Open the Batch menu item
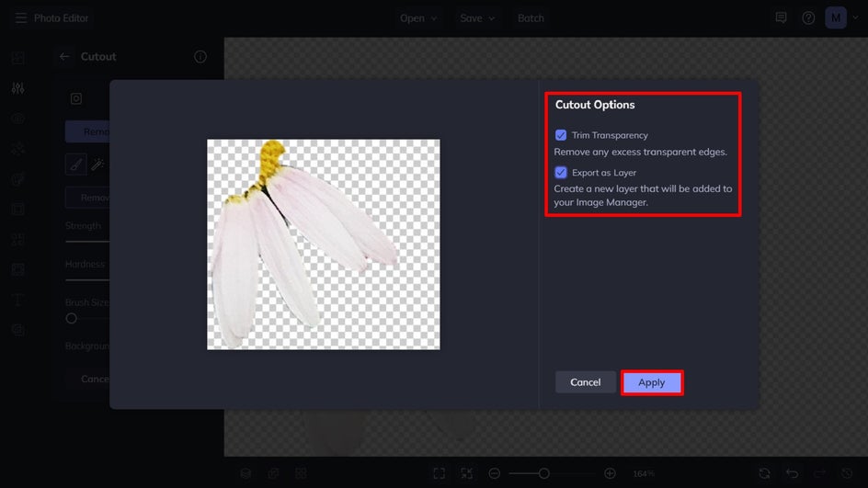 [x=531, y=18]
